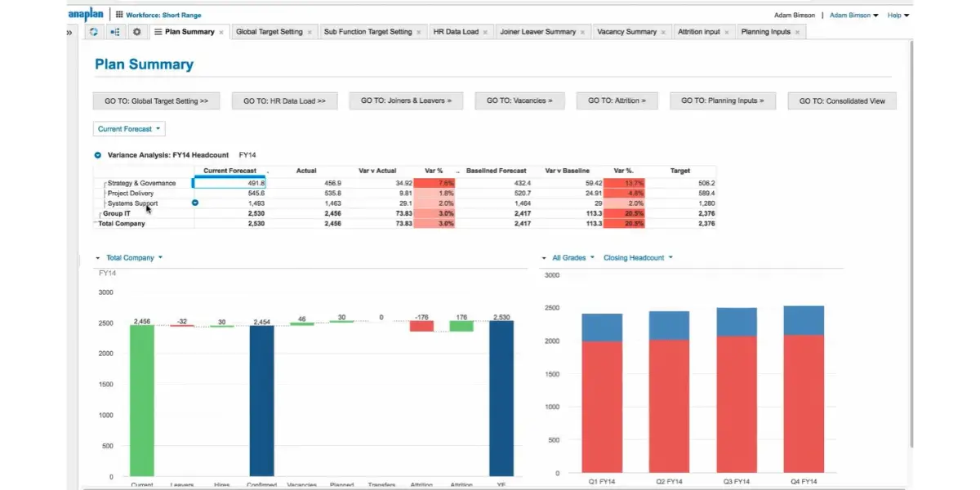This screenshot has width=980, height=490.
Task: Select the Project Delivery row
Action: pyautogui.click(x=404, y=193)
